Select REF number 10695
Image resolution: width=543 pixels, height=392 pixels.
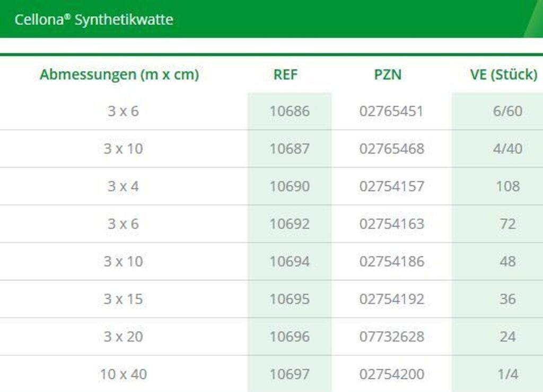(x=289, y=299)
